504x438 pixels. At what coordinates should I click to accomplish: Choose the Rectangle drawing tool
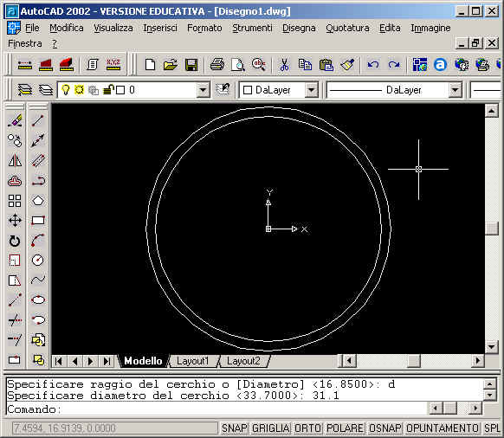pos(37,221)
